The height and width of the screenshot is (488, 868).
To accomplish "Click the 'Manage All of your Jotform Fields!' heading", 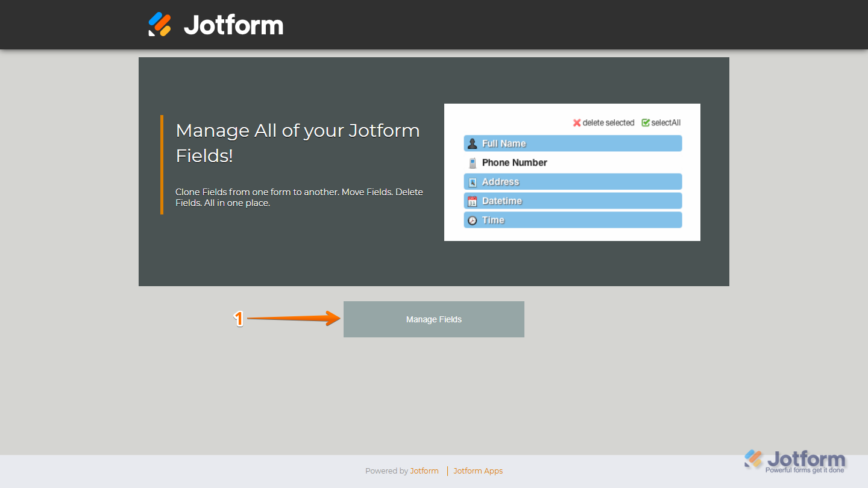I will 298,143.
